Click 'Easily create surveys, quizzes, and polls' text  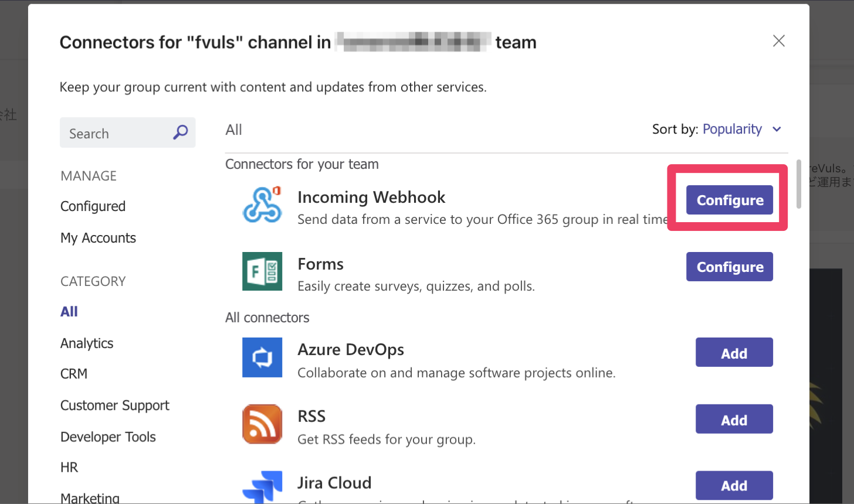[416, 287]
